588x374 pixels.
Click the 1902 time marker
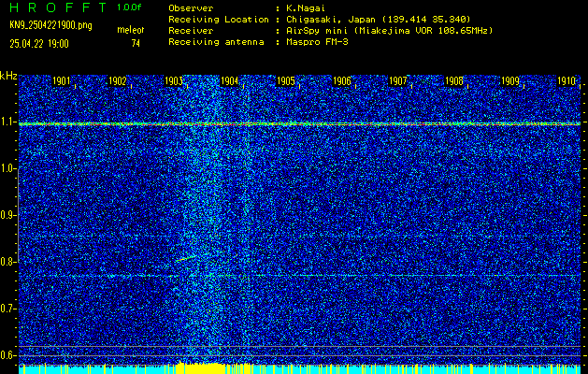[118, 81]
